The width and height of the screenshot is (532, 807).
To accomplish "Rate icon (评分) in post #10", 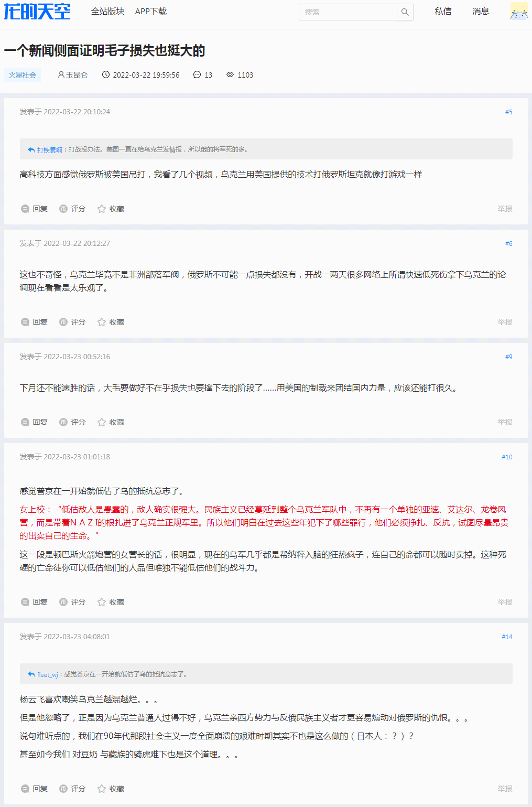I will [63, 602].
